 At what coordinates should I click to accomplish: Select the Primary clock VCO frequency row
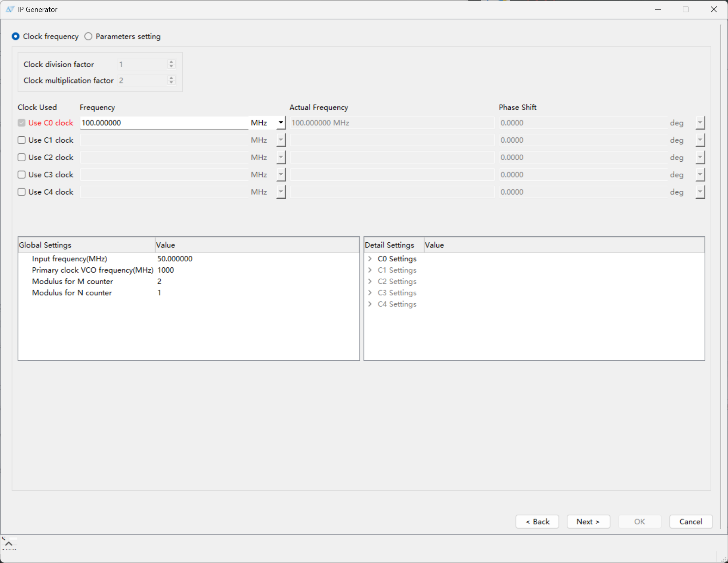(x=189, y=270)
